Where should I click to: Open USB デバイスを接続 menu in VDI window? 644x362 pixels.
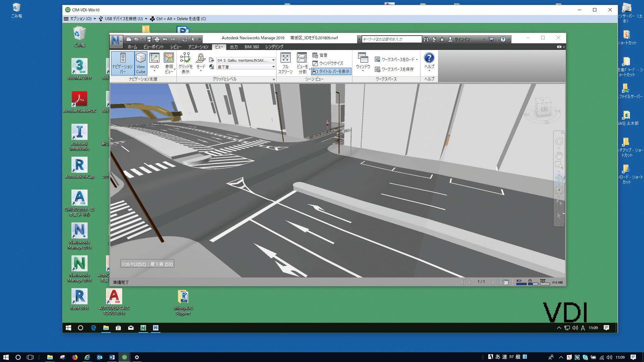pos(123,19)
